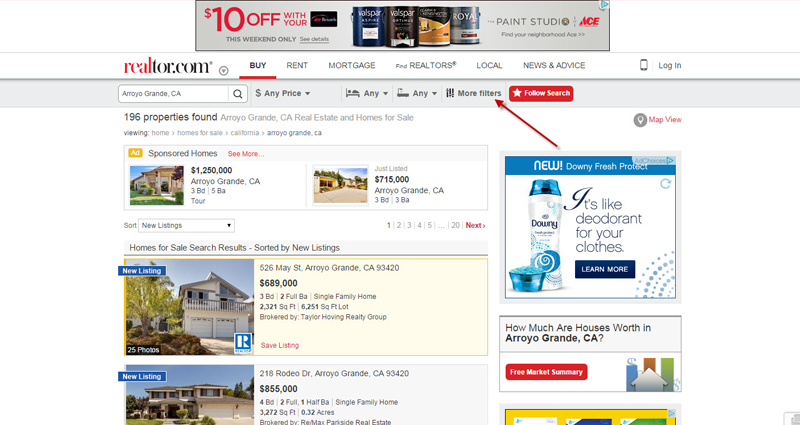Click the ad info icon on Ace banner
800x425 pixels.
coord(605,5)
